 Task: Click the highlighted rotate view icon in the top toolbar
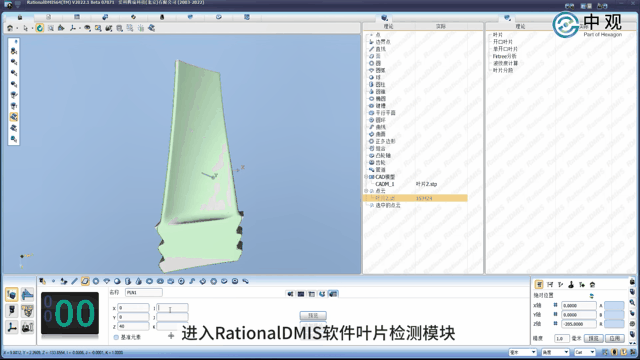pos(40,28)
